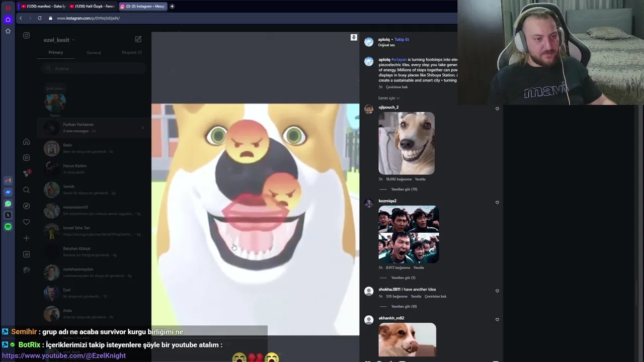Go to Opera start page home icon
Viewport: 644px width, 362px height.
pyautogui.click(x=8, y=19)
